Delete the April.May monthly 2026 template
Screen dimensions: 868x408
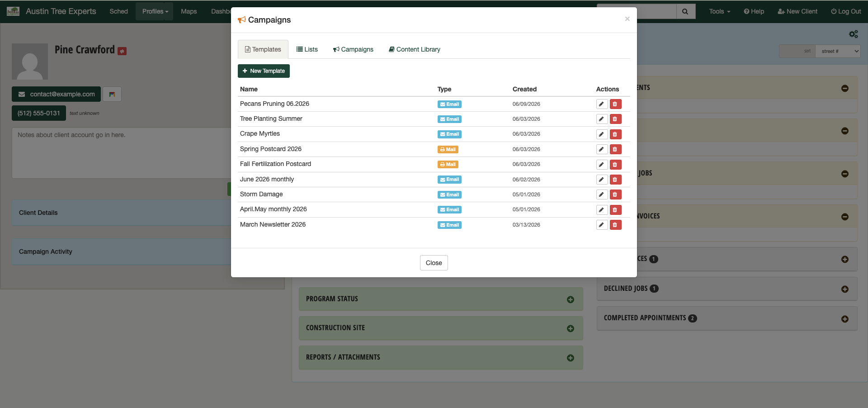[x=615, y=210]
